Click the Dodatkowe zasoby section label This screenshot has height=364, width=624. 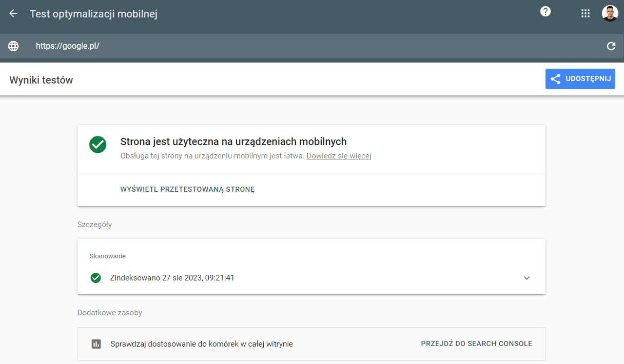(x=110, y=313)
